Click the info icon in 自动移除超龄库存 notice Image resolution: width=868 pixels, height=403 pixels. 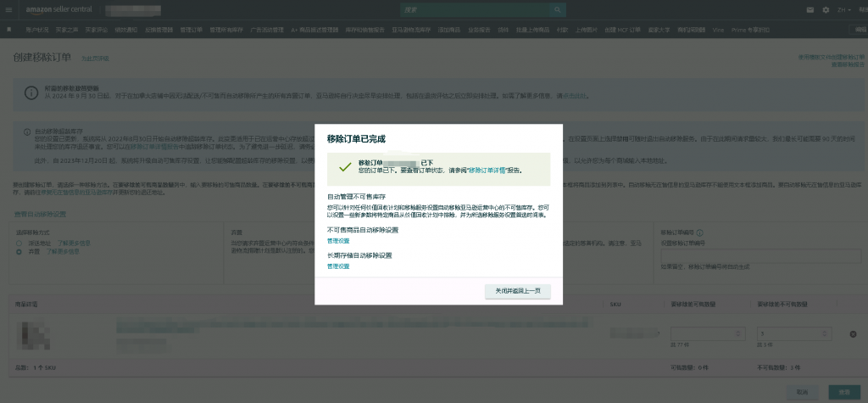(x=26, y=132)
